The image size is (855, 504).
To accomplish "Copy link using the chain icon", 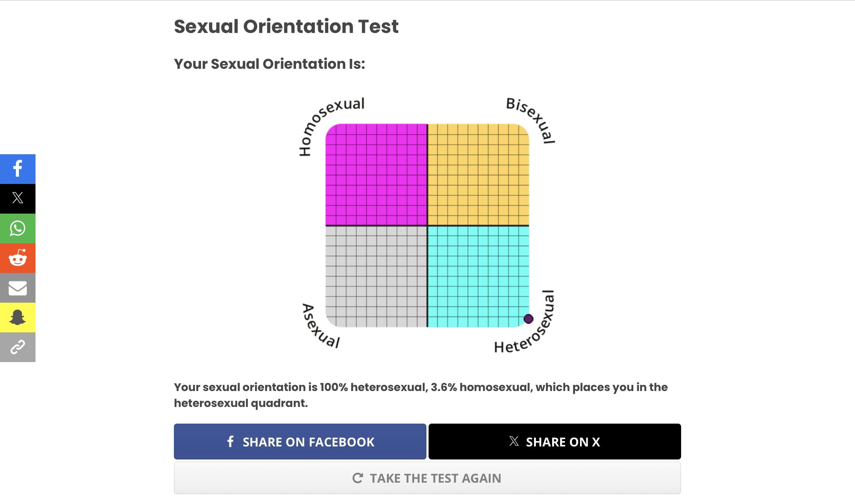I will (17, 347).
